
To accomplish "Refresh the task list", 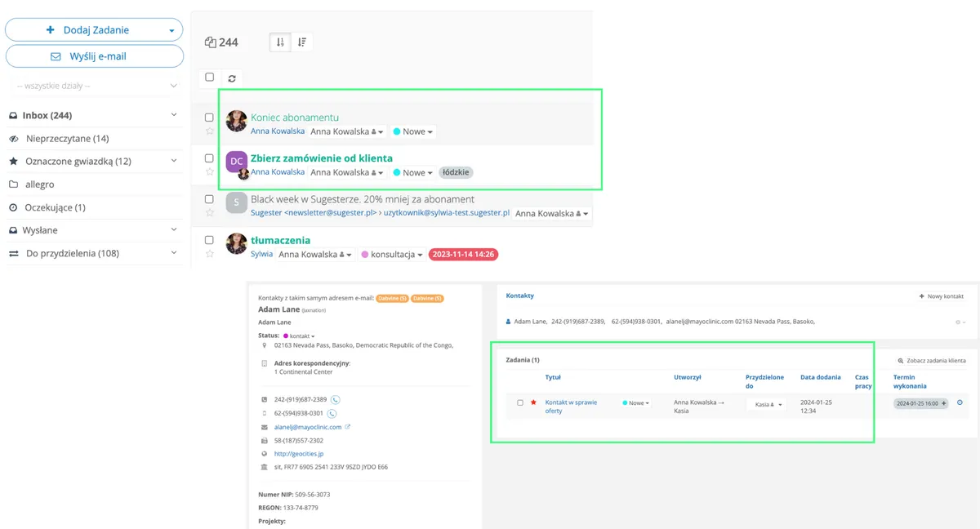I will (232, 78).
